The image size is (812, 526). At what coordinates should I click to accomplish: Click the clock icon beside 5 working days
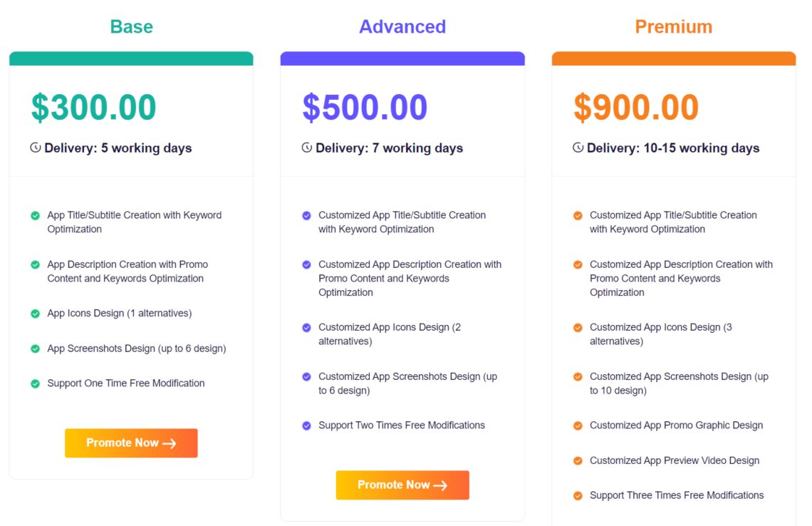click(x=35, y=148)
